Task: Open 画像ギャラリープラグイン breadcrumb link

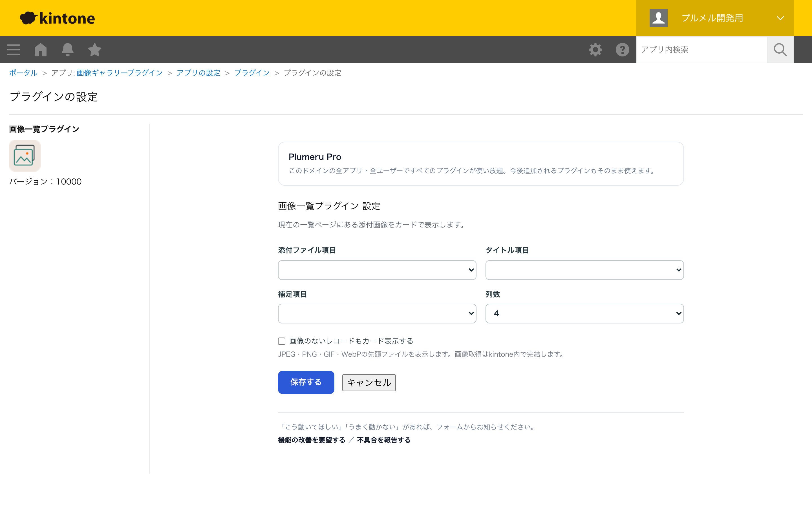Action: coord(120,73)
